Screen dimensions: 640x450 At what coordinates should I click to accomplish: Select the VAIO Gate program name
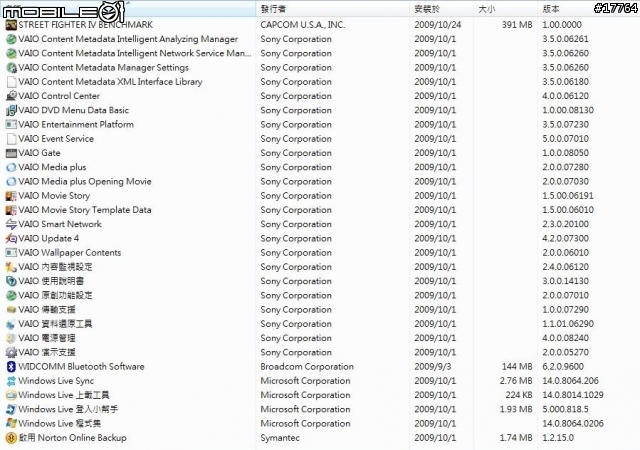(x=40, y=153)
